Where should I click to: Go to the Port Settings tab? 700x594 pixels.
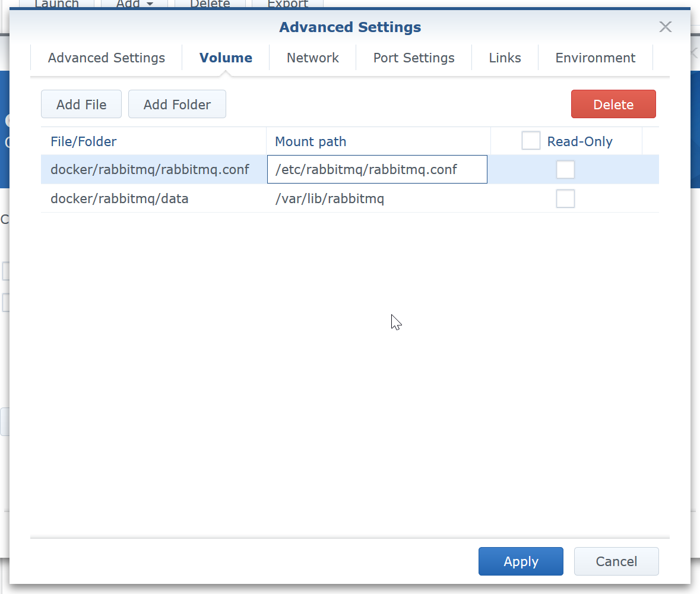(x=414, y=58)
